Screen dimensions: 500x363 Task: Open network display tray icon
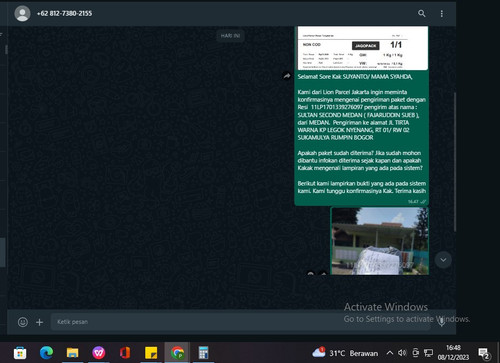point(428,353)
